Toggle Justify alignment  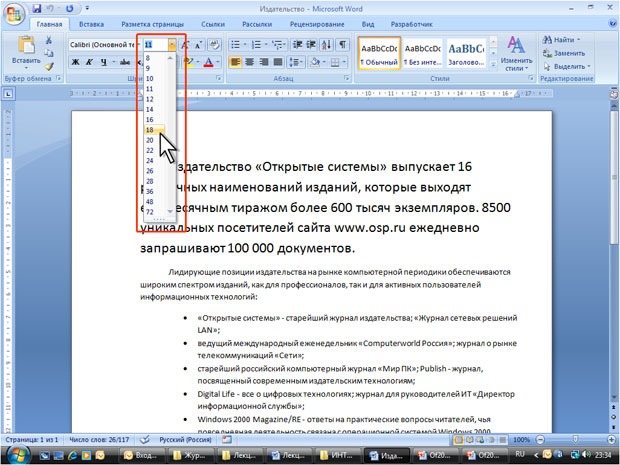(x=278, y=62)
